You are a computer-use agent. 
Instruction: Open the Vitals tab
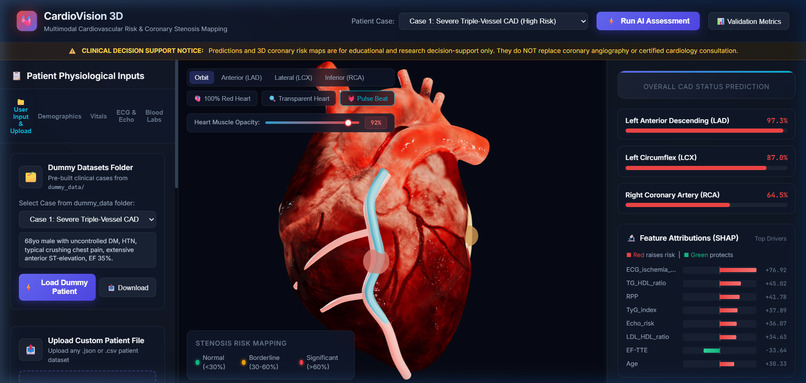98,116
